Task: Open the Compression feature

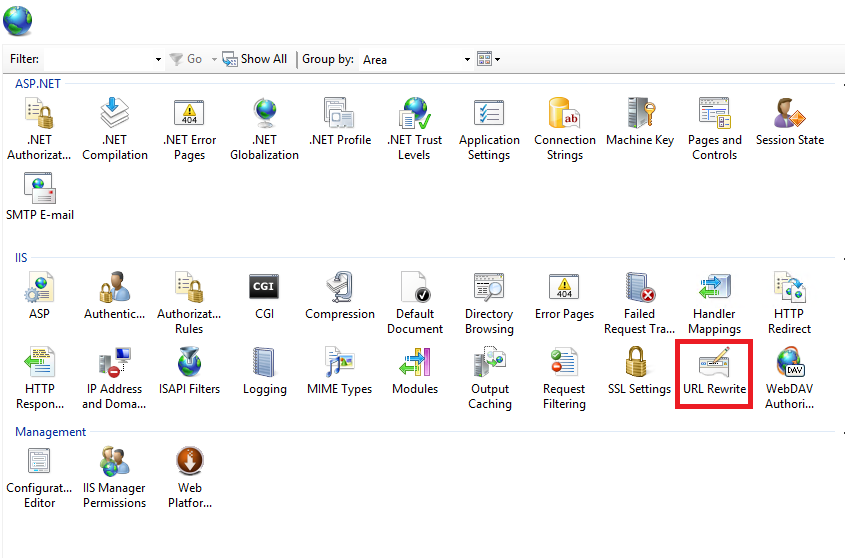Action: tap(340, 296)
